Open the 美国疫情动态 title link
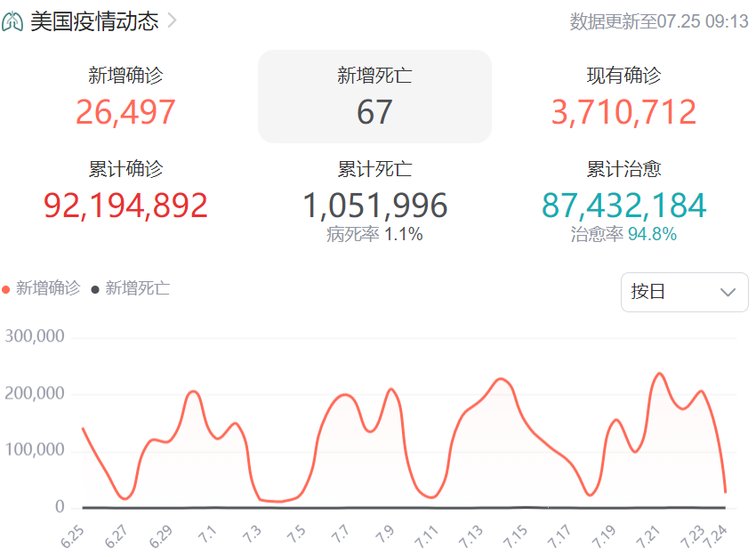The width and height of the screenshot is (756, 557). click(x=94, y=21)
